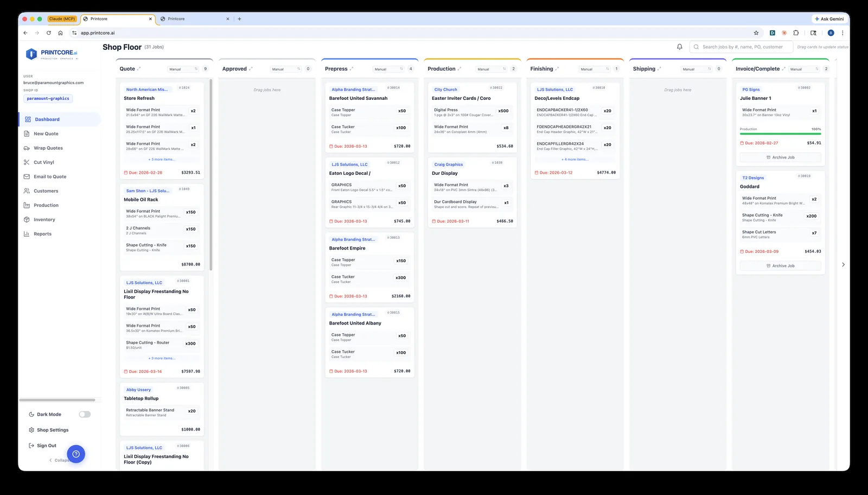
Task: Click the expand icon beside Approved column title
Action: coord(251,69)
